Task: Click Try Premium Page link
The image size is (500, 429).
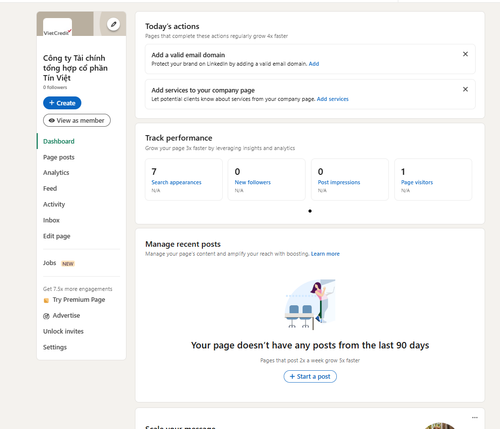Action: 79,300
